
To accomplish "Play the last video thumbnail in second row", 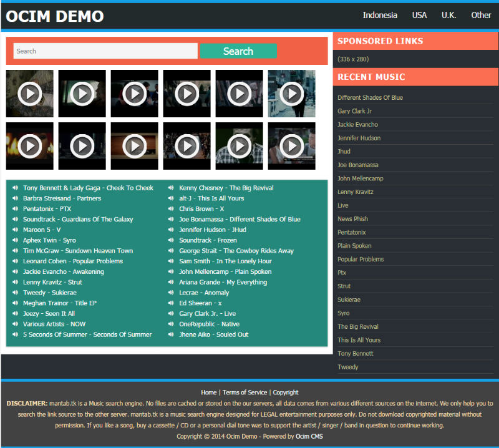I will 291,146.
